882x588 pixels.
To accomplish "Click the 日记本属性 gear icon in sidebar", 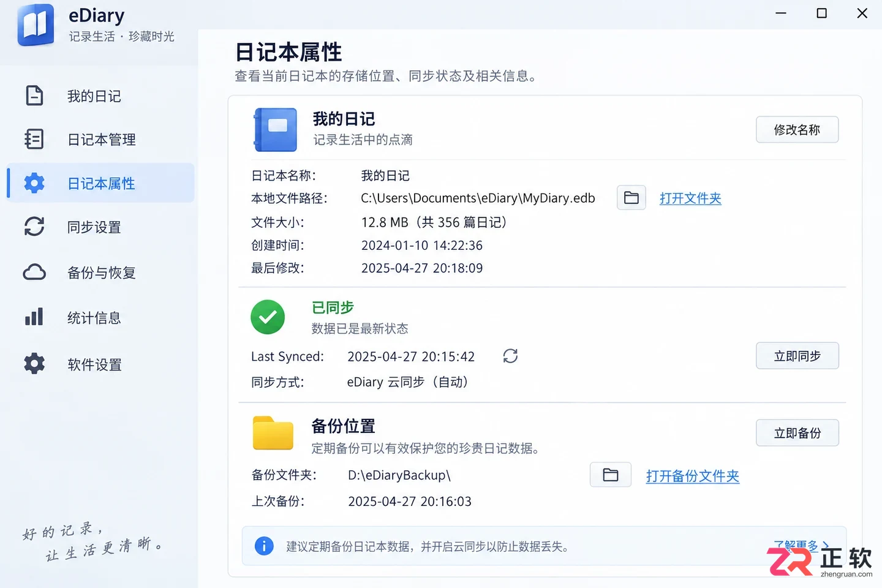I will [x=34, y=183].
